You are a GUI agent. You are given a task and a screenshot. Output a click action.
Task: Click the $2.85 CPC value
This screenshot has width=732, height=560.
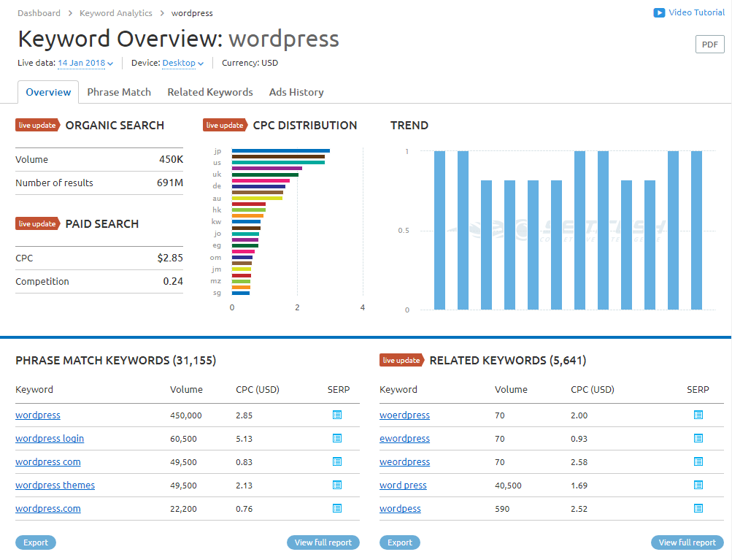pyautogui.click(x=170, y=258)
